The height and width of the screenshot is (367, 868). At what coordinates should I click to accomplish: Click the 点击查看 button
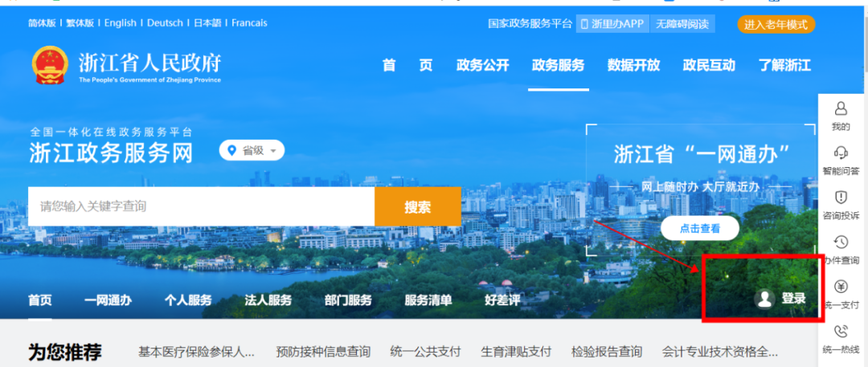[699, 228]
